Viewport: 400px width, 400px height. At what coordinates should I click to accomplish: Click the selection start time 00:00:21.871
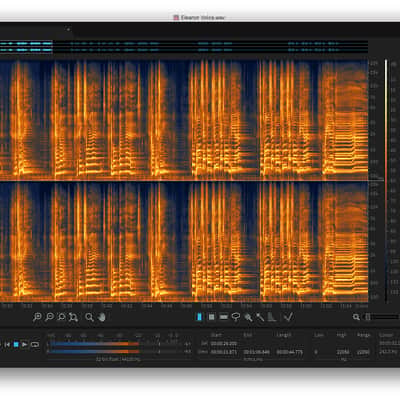click(224, 352)
